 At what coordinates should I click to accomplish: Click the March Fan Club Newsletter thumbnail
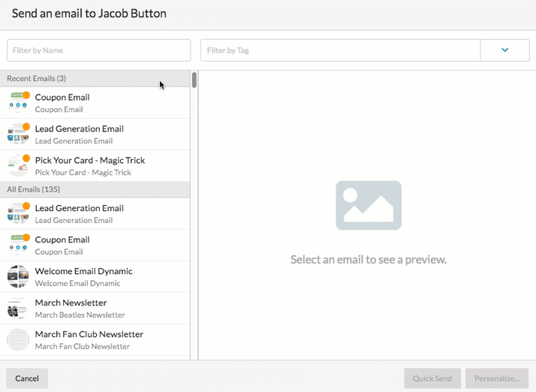pyautogui.click(x=18, y=340)
